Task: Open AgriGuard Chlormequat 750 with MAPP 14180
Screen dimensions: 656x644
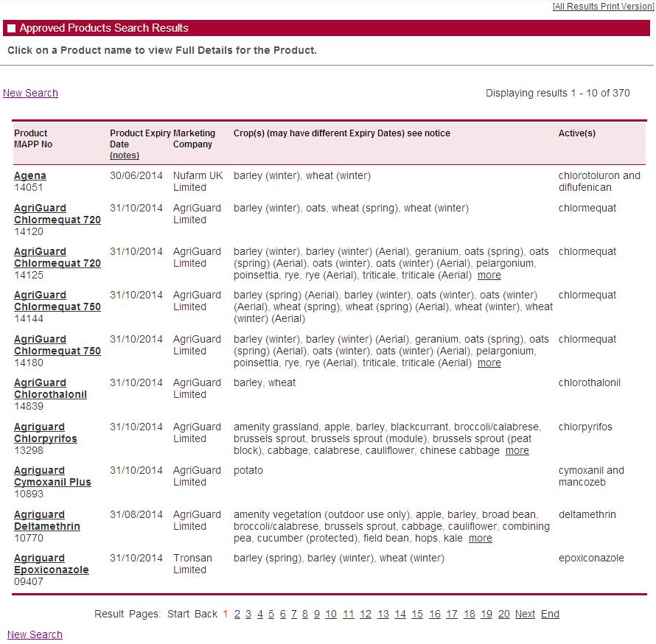Action: click(x=57, y=345)
